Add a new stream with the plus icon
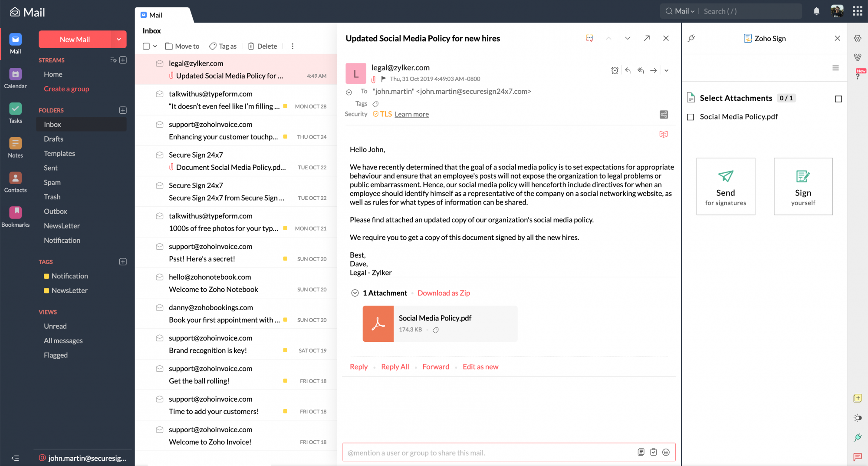 pyautogui.click(x=123, y=60)
